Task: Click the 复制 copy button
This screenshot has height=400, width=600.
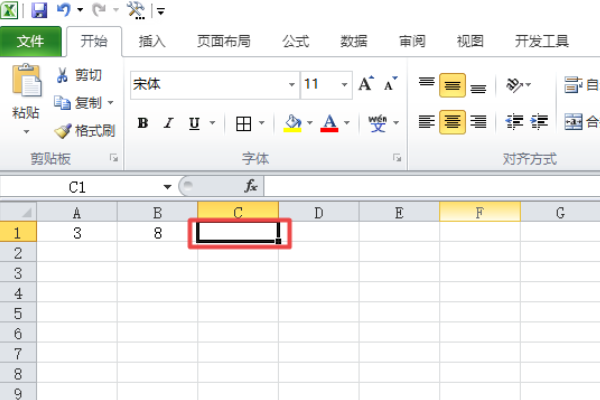Action: pyautogui.click(x=78, y=103)
